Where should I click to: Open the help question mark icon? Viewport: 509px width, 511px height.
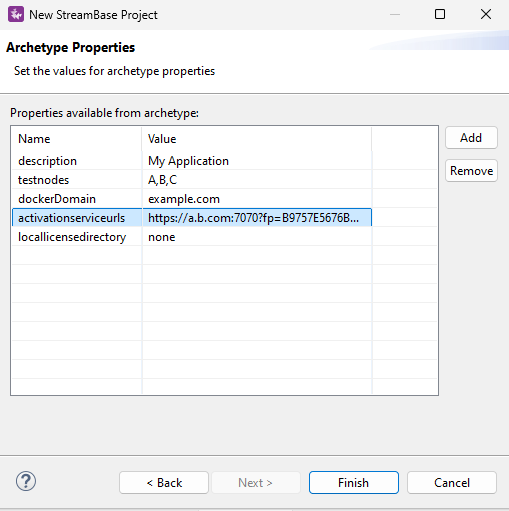click(26, 481)
